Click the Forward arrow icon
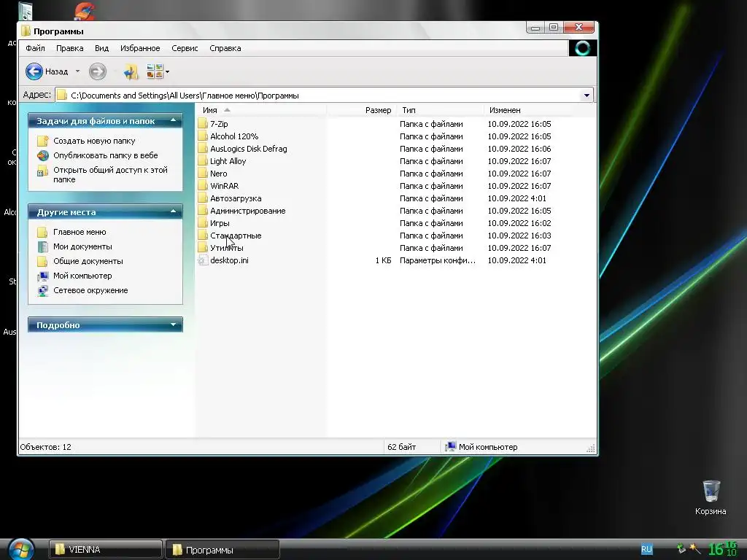 [x=98, y=72]
